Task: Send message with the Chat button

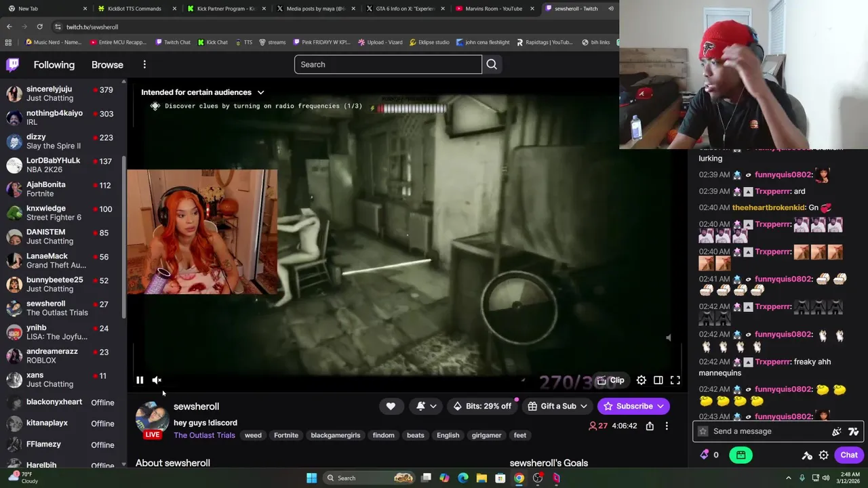Action: (x=849, y=455)
